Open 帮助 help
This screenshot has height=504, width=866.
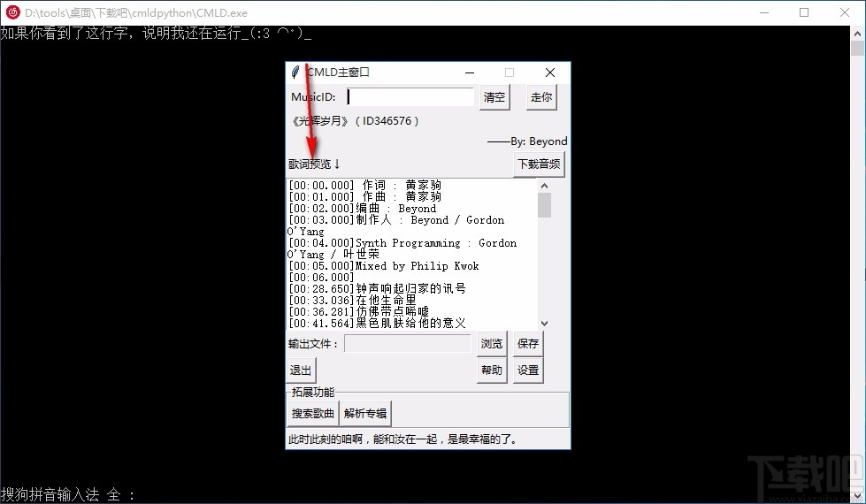pos(492,370)
